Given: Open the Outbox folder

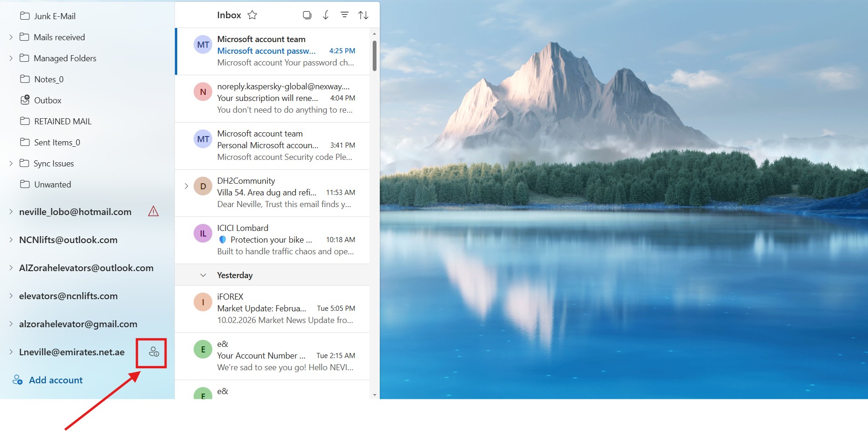Looking at the screenshot, I should (x=48, y=100).
